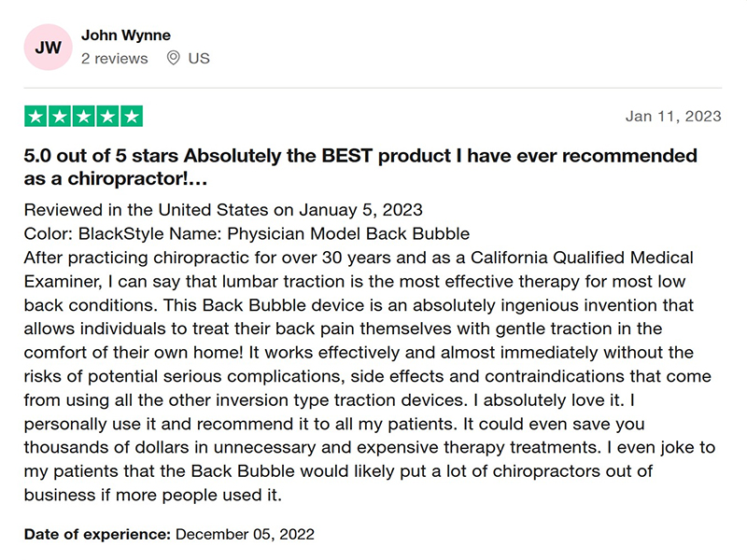Click the bold "Date of experience" label

pos(97,534)
